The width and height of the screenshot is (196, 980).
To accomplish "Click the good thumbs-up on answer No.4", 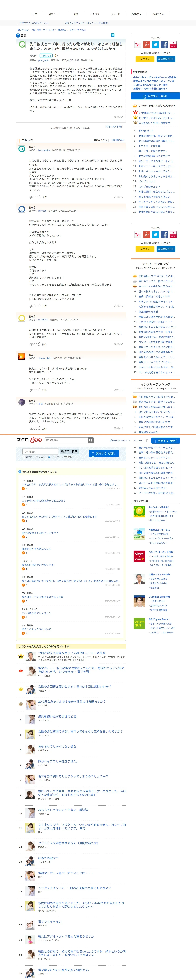I will click(x=35, y=344).
